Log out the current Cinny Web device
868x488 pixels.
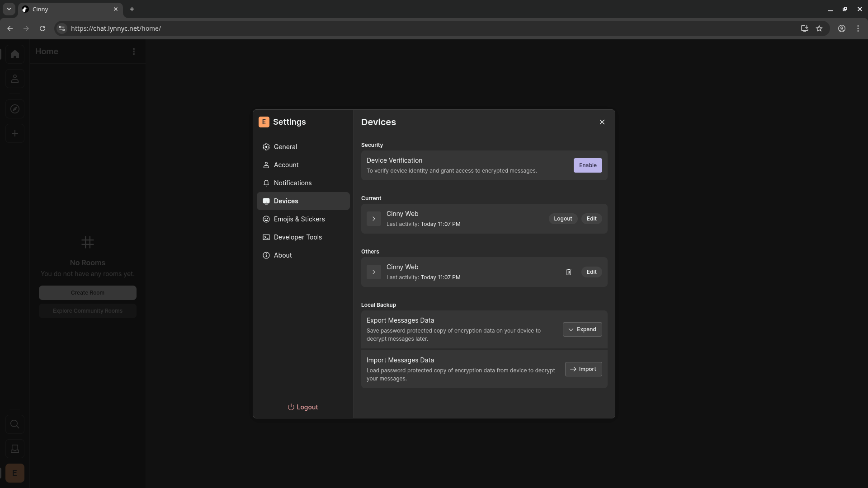pyautogui.click(x=563, y=219)
